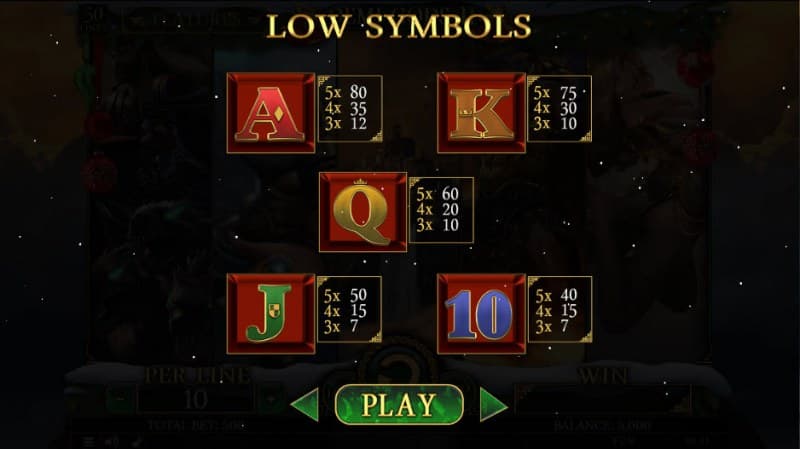Go to next paytable page arrow
Viewport: 800px width, 449px height.
click(493, 405)
